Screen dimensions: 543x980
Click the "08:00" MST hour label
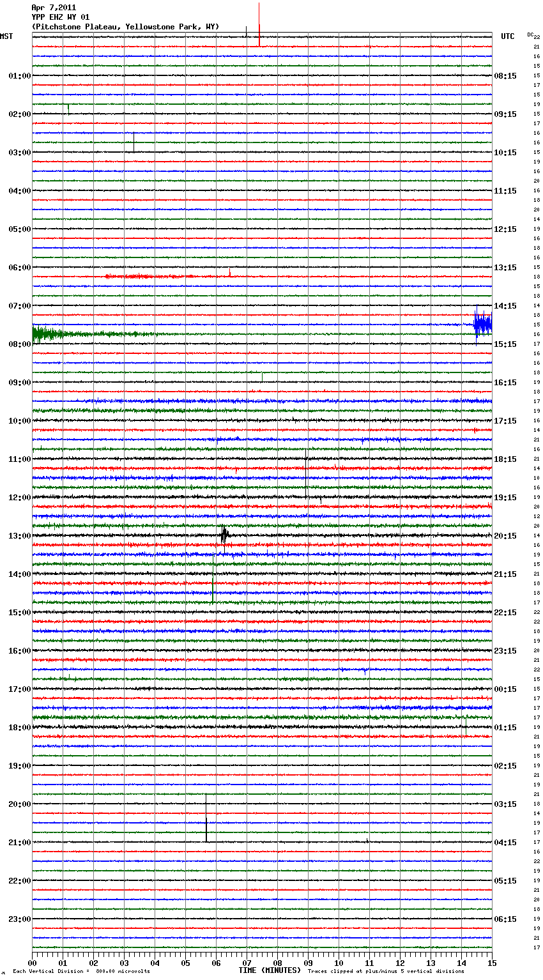click(20, 344)
